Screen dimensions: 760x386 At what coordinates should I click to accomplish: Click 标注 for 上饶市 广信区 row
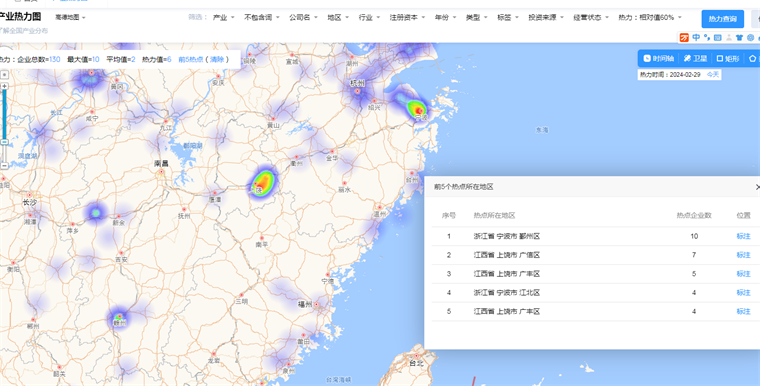pyautogui.click(x=743, y=255)
